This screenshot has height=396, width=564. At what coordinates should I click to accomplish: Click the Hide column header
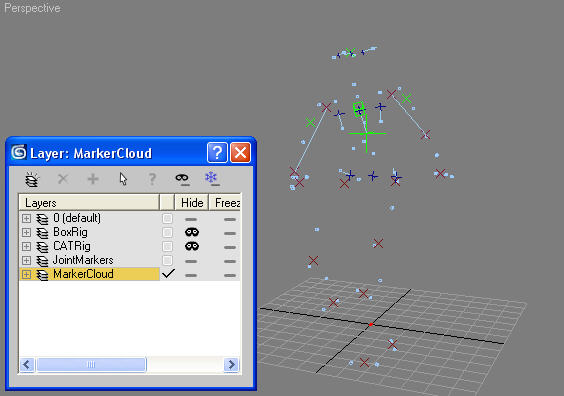coord(192,203)
